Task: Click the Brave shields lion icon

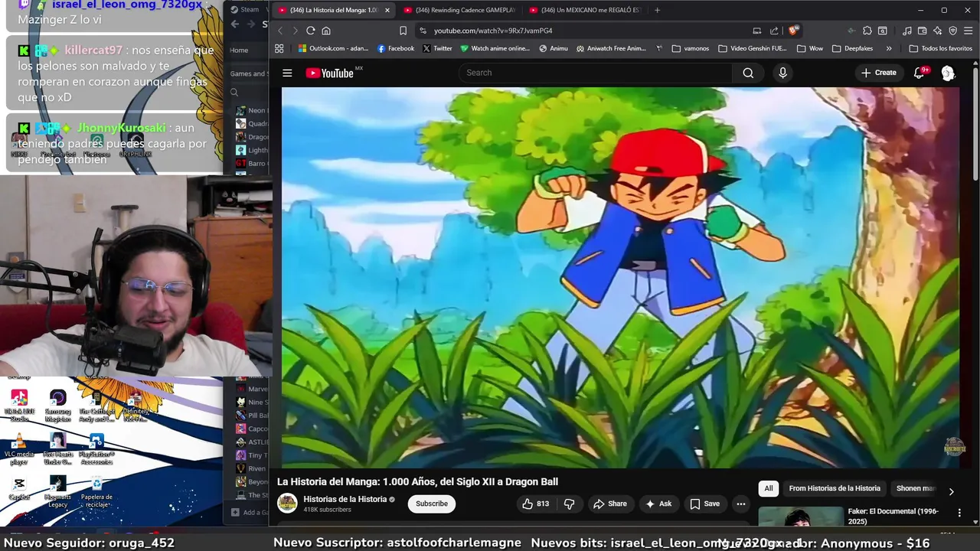Action: [x=793, y=31]
